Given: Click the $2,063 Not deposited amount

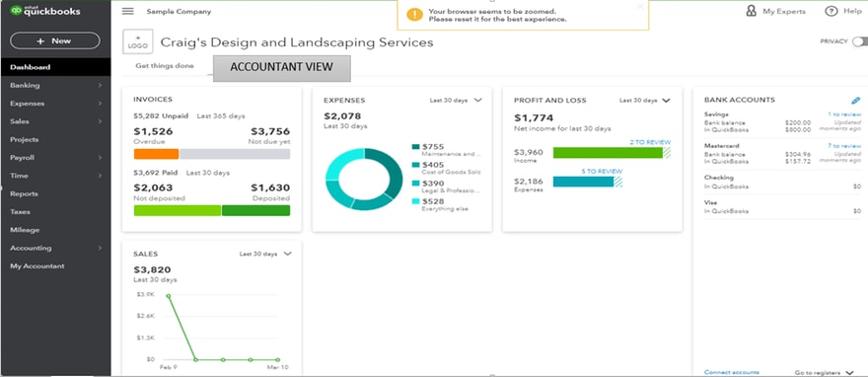Looking at the screenshot, I should [x=153, y=188].
